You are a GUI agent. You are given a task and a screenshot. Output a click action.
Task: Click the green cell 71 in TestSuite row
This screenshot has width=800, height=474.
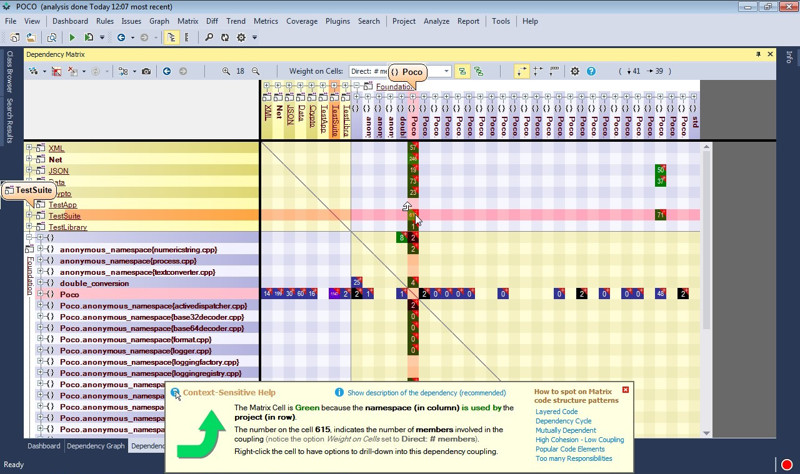(660, 215)
